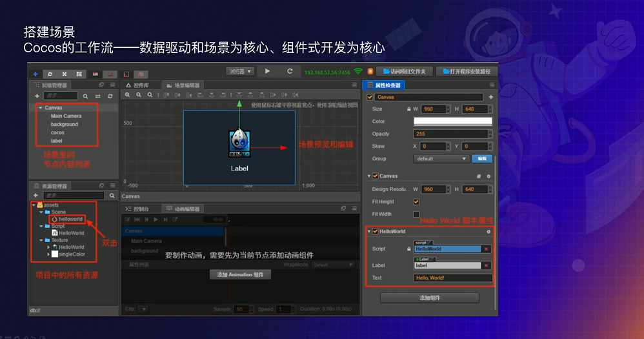Remove the HelloWorld script reference

click(x=487, y=249)
